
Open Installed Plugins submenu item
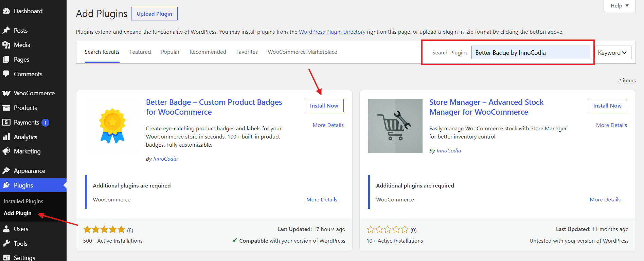pyautogui.click(x=23, y=201)
